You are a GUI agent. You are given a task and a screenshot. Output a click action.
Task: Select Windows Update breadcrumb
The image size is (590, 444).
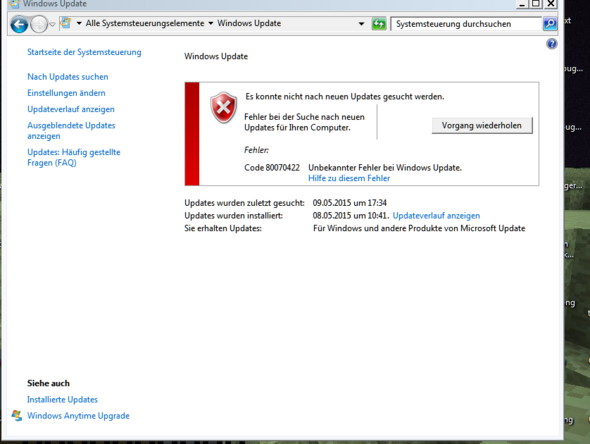pyautogui.click(x=249, y=23)
